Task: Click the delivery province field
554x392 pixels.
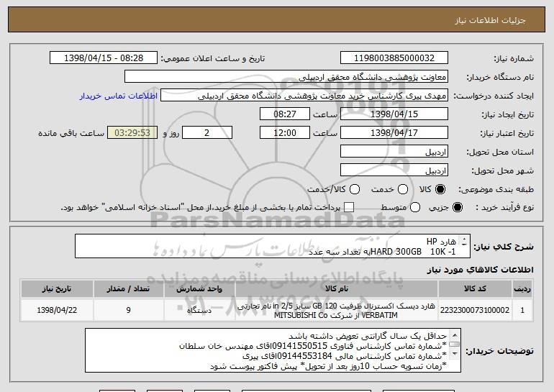Action: 394,152
